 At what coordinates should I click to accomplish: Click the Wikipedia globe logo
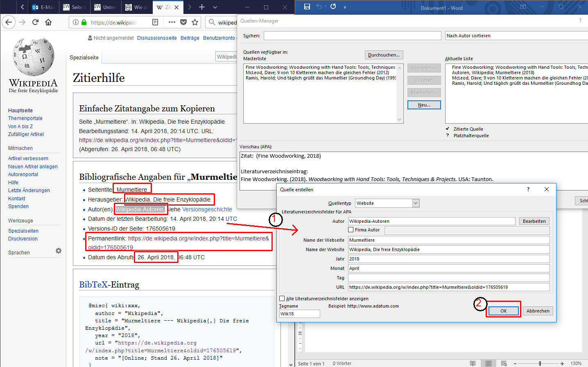point(34,57)
